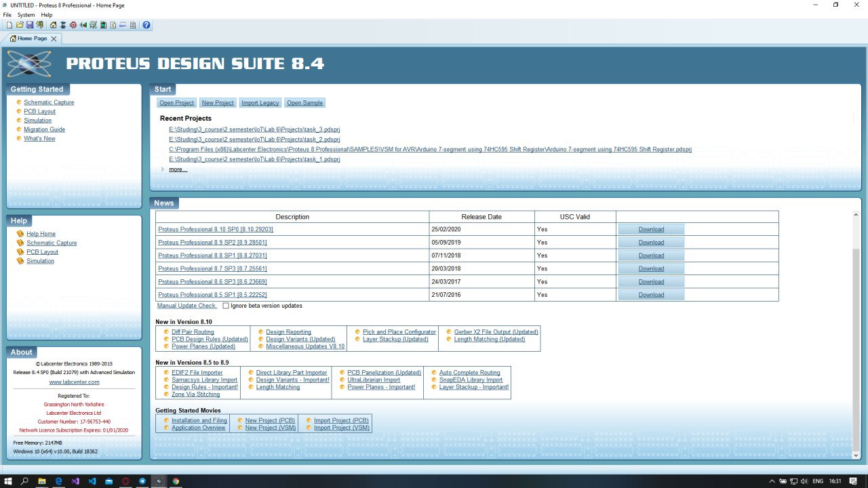
Task: Click the News panel scroll down arrow
Action: coord(856,455)
